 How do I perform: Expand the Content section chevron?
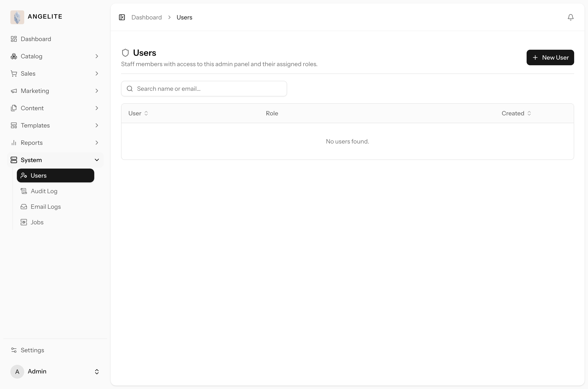tap(97, 108)
